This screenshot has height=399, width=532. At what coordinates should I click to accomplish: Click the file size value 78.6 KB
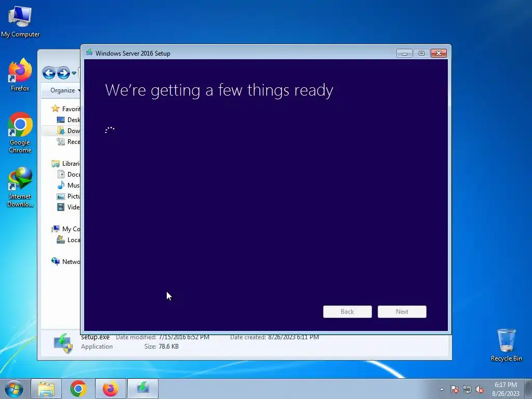point(168,347)
